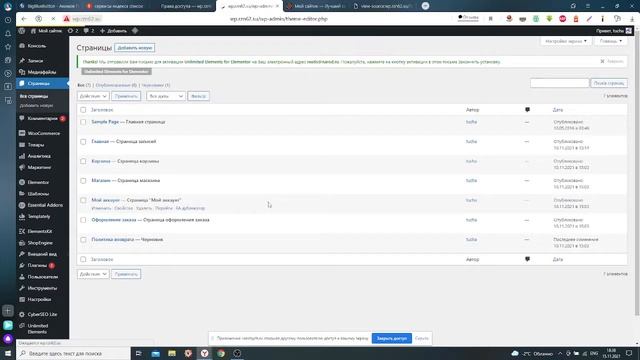Image resolution: width=640 pixels, height=360 pixels.
Task: Open the browser downloads icon
Action: [x=632, y=19]
